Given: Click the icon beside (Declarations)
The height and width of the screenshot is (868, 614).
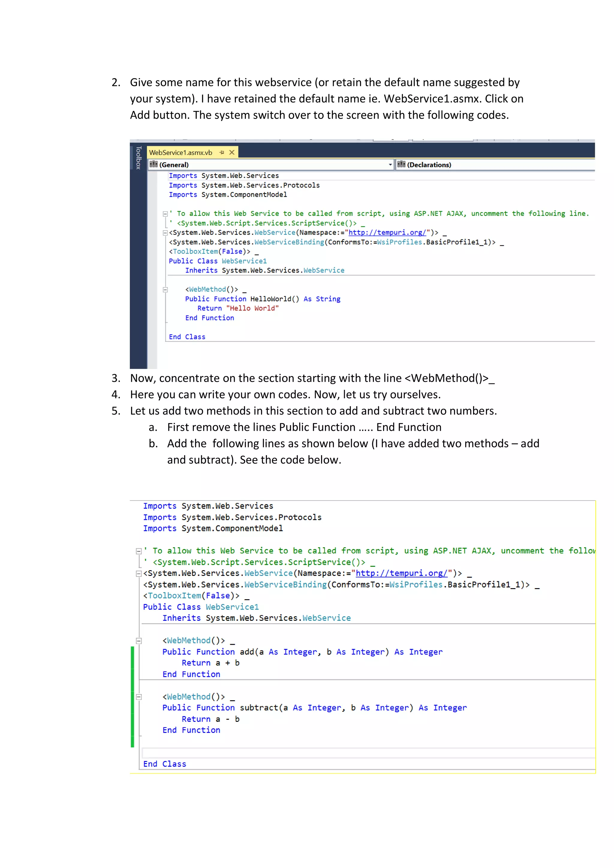Looking at the screenshot, I should pos(401,164).
